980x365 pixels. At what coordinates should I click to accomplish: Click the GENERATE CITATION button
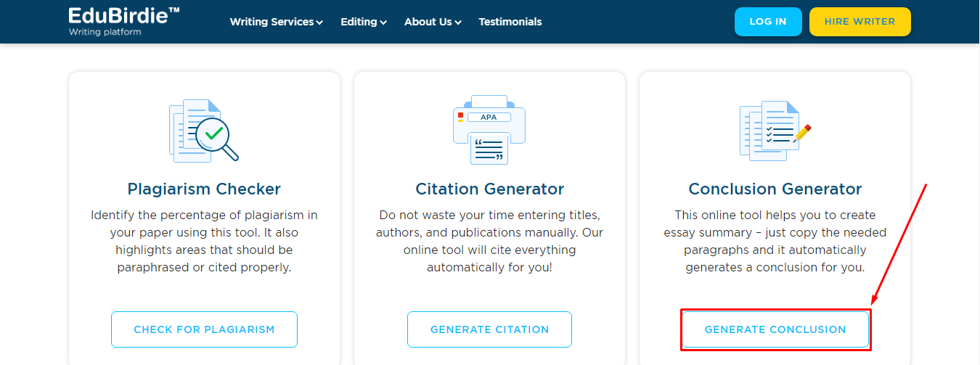coord(489,329)
